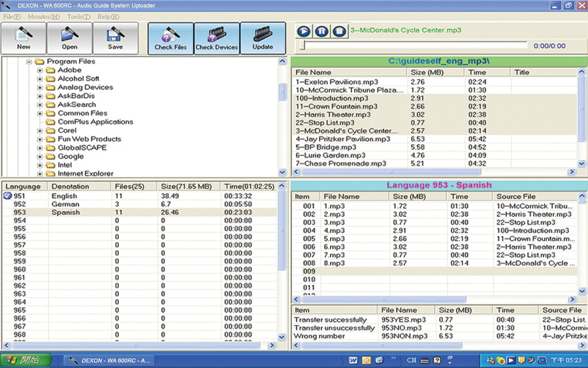Collapse the Program Files folder

[29, 62]
